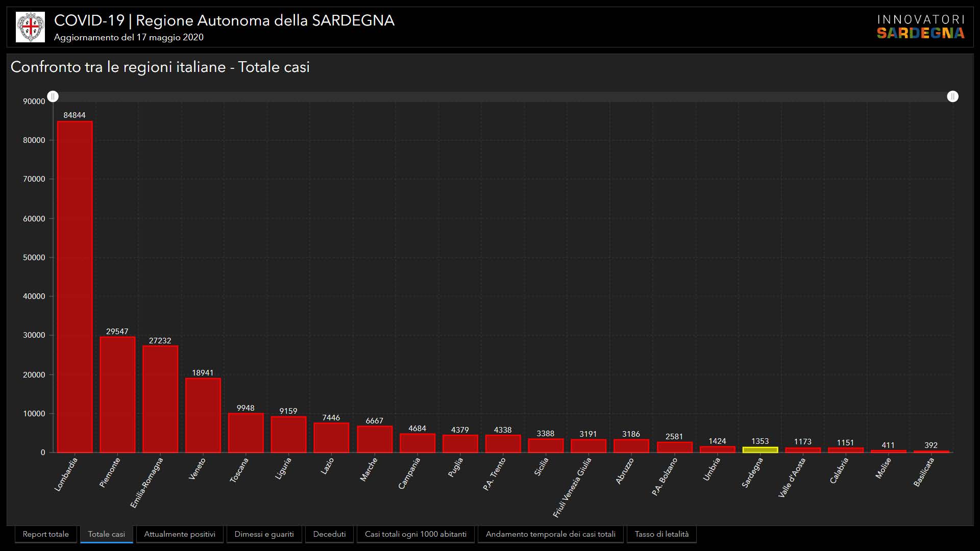The height and width of the screenshot is (551, 980).
Task: Select the Piemonte bar with 29547 cases
Action: [117, 394]
